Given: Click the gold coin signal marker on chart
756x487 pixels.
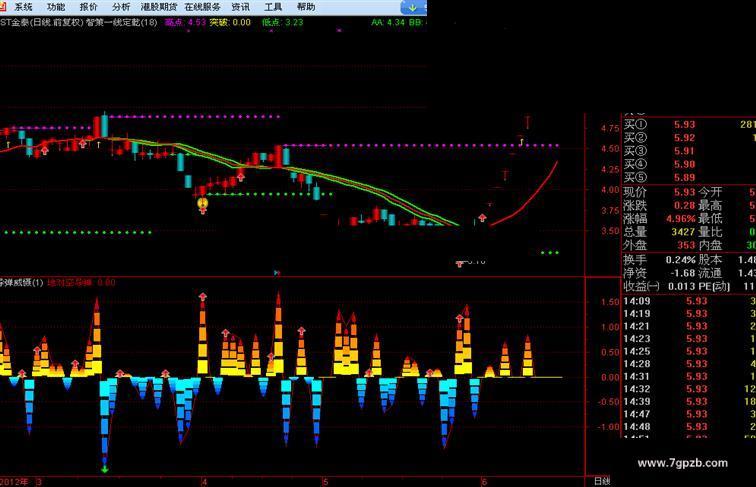Looking at the screenshot, I should click(x=202, y=203).
